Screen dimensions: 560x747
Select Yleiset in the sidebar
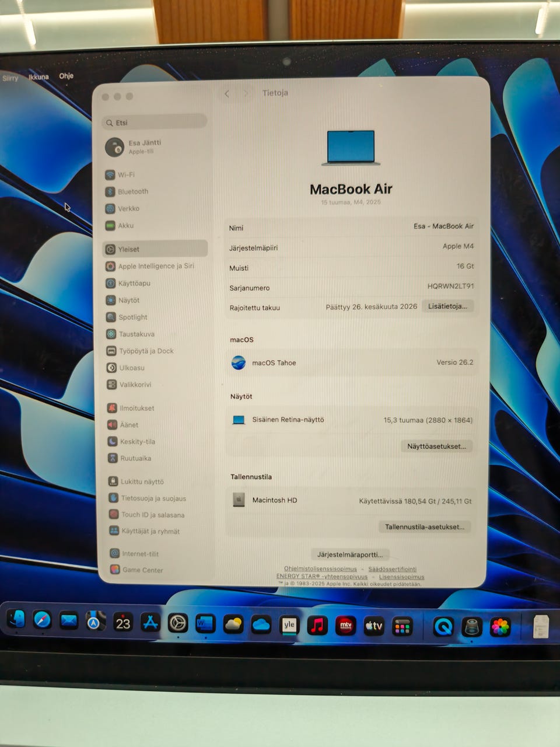[155, 249]
